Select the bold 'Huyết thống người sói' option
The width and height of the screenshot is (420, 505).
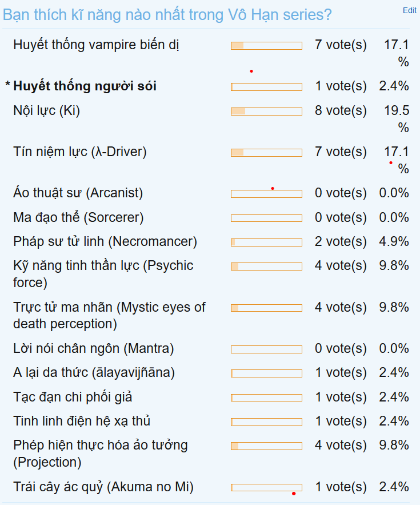[85, 86]
